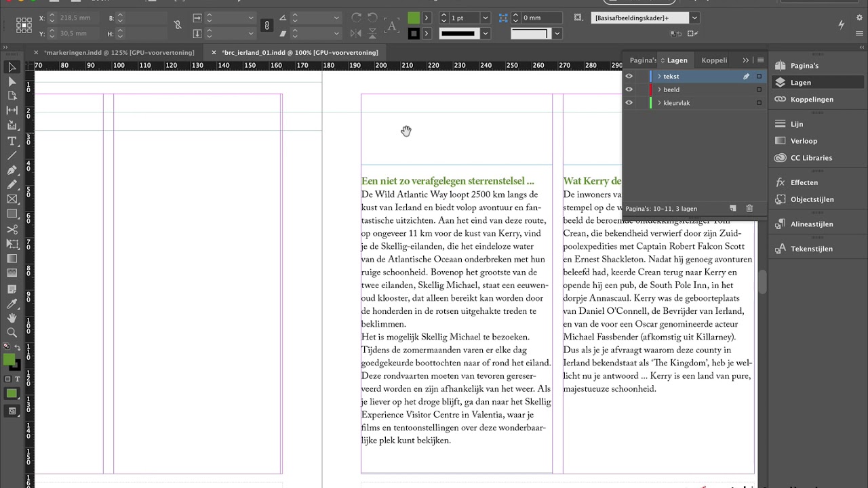The image size is (868, 488).
Task: Rotate 90 degrees counterclockwise
Action: pos(373,18)
